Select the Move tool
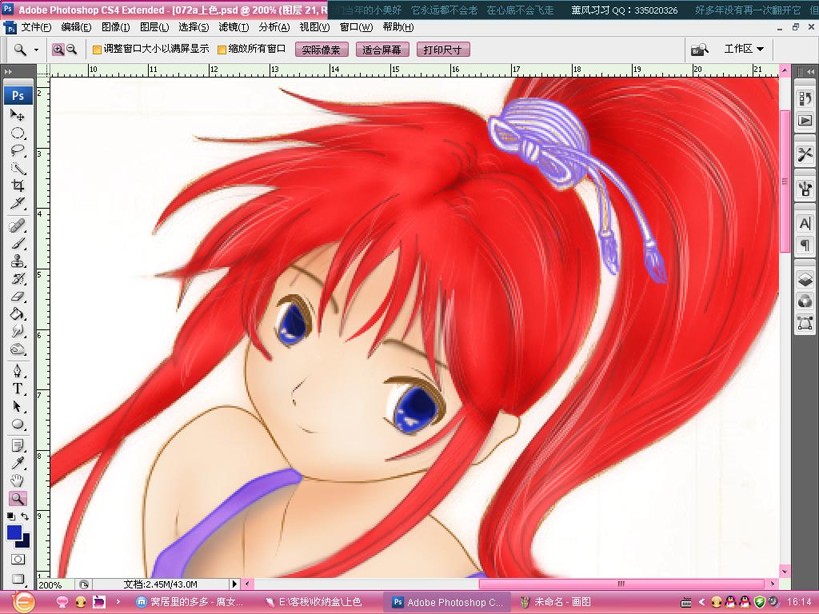The width and height of the screenshot is (819, 614). pos(17,114)
